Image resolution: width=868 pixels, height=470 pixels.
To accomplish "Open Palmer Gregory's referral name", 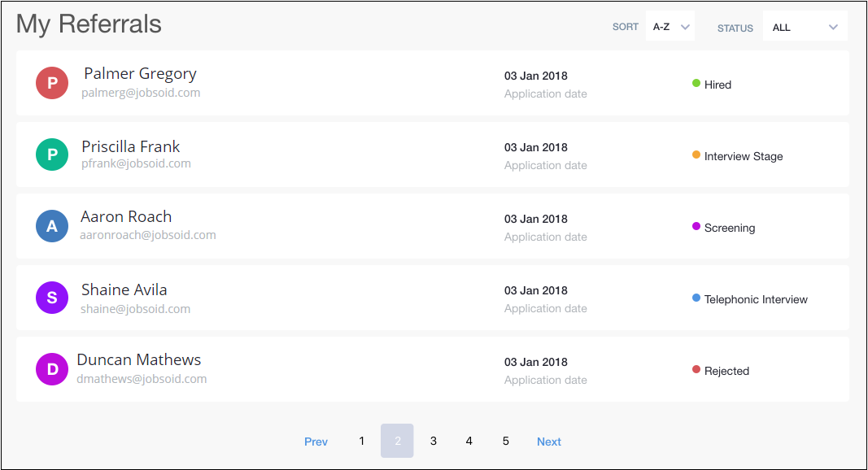I will click(140, 74).
